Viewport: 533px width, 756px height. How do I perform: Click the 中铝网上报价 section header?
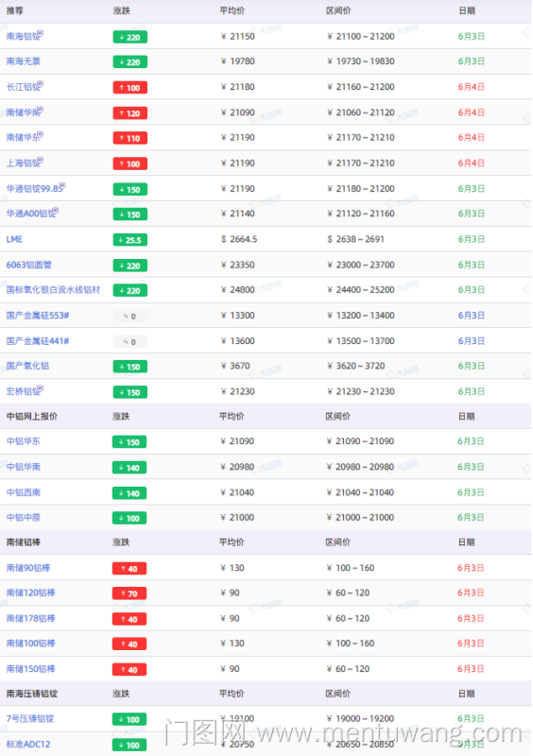point(32,416)
